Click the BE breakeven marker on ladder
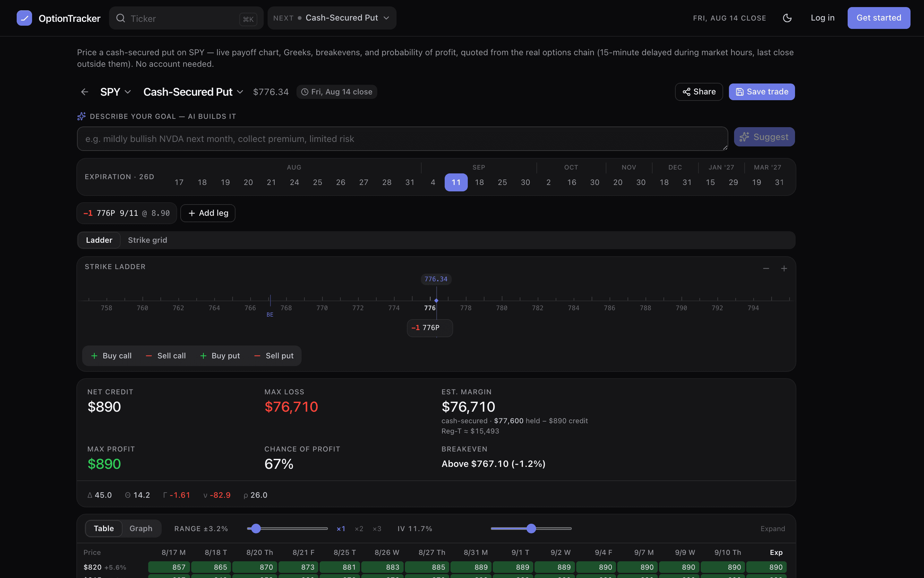 [270, 315]
